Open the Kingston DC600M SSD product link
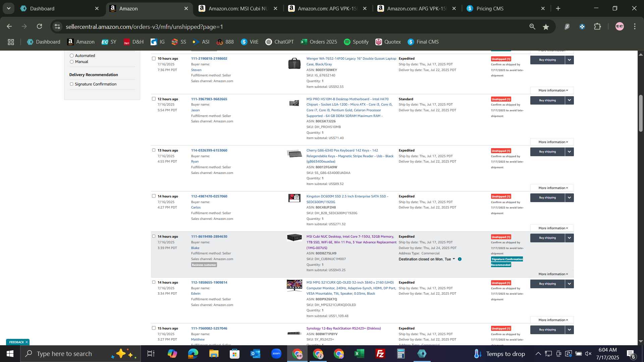This screenshot has width=644, height=362. point(347,199)
